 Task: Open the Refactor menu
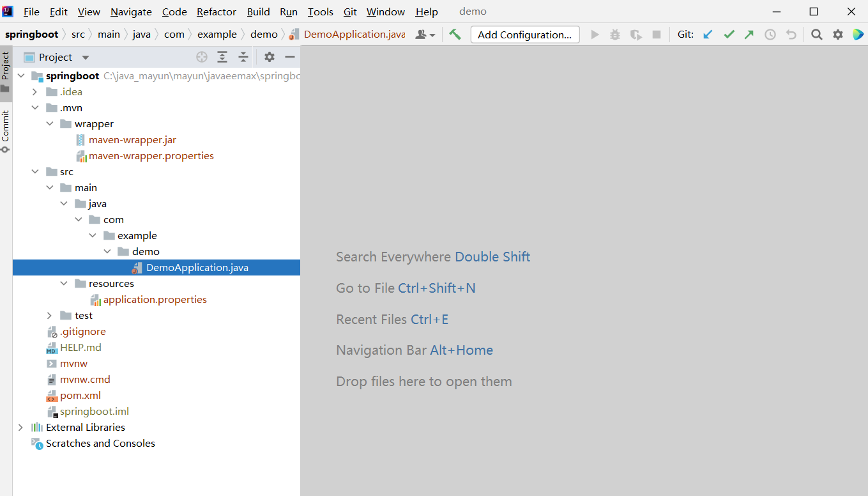click(217, 12)
